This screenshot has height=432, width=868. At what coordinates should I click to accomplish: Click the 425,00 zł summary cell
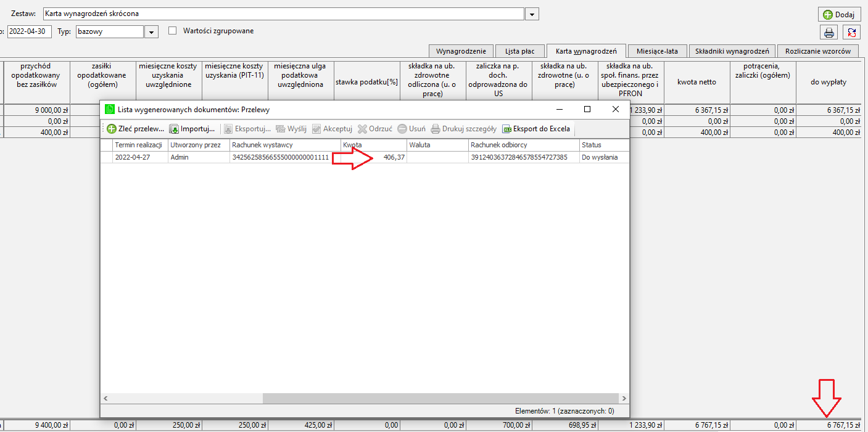point(301,425)
